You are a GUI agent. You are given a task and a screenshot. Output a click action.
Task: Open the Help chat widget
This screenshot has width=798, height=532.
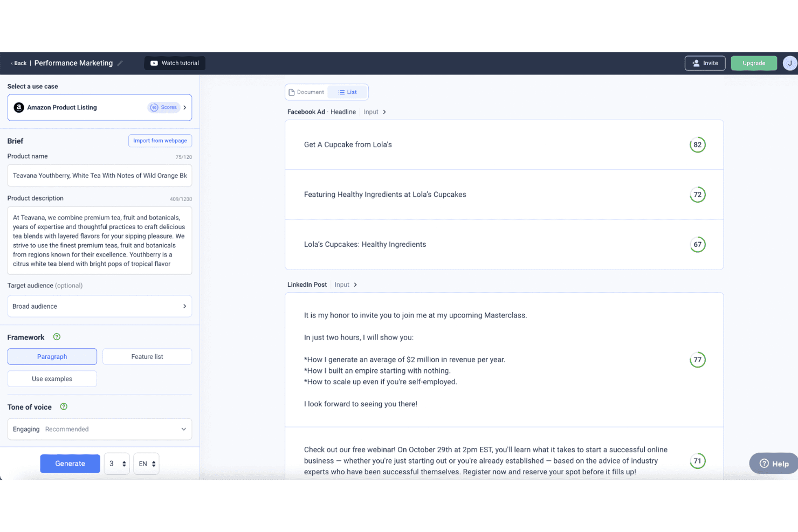pyautogui.click(x=774, y=464)
